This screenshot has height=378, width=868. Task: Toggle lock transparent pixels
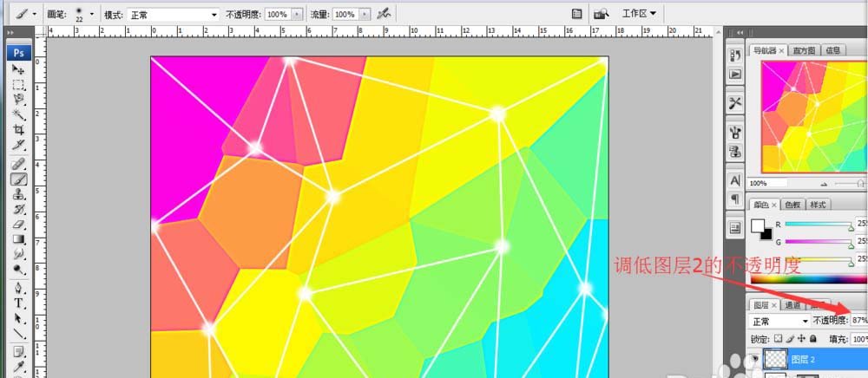point(777,338)
